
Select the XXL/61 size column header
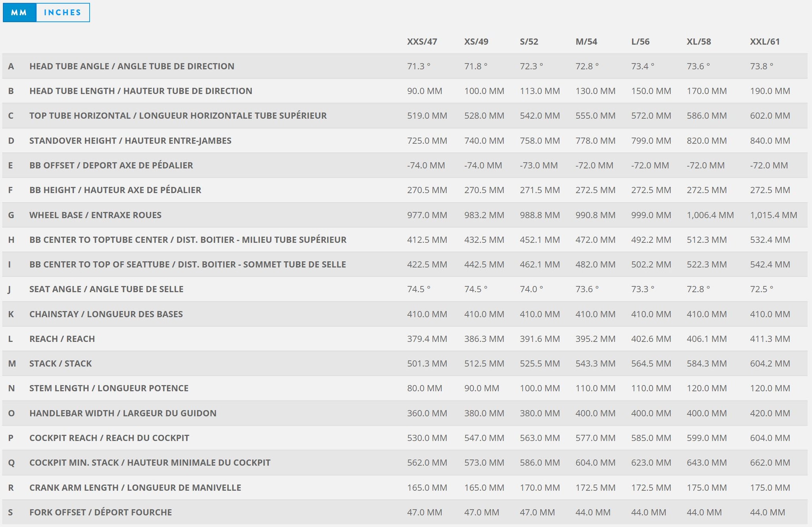(765, 42)
